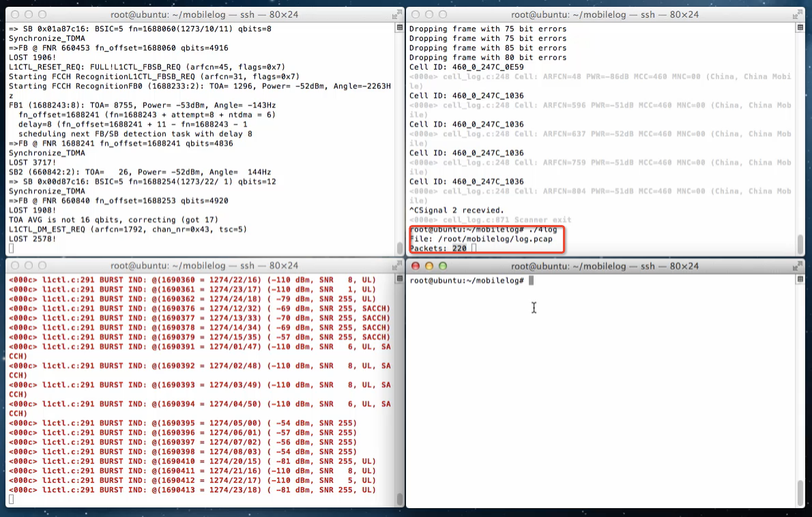Enter full screen in the Cell ID log terminal

(x=797, y=14)
